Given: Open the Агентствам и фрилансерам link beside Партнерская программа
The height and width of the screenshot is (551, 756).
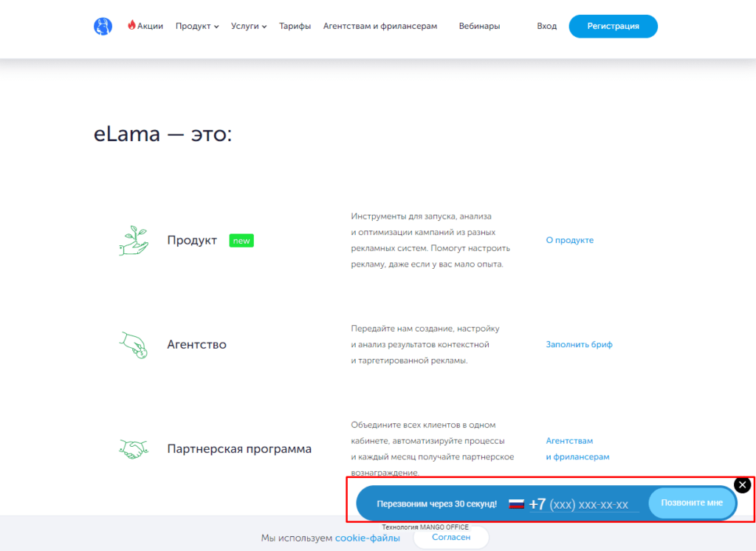Looking at the screenshot, I should point(577,449).
